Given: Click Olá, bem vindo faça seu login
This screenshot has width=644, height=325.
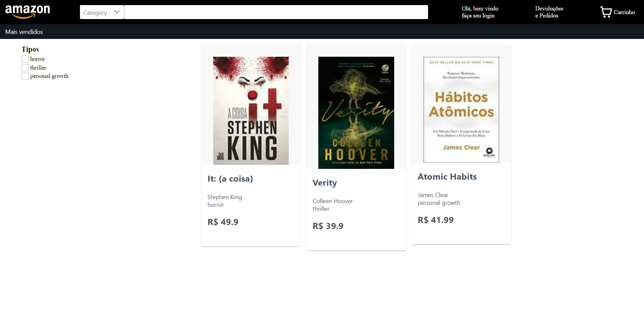Looking at the screenshot, I should click(480, 12).
